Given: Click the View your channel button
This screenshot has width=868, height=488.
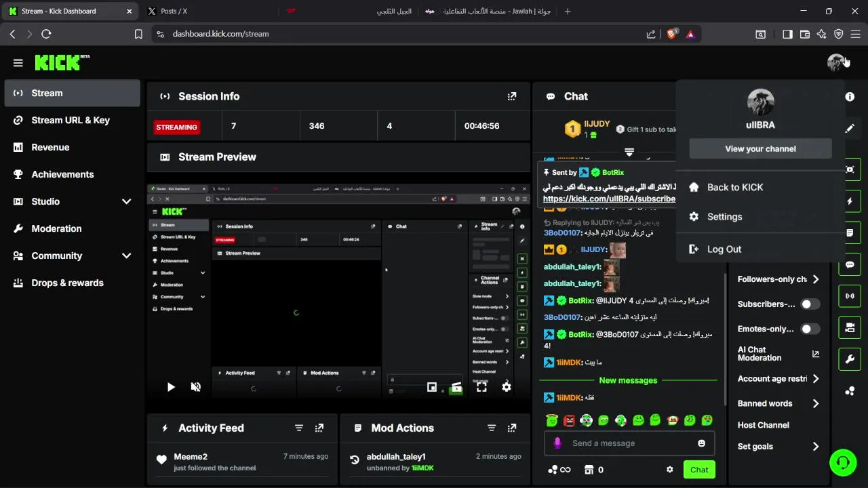Looking at the screenshot, I should [x=760, y=148].
